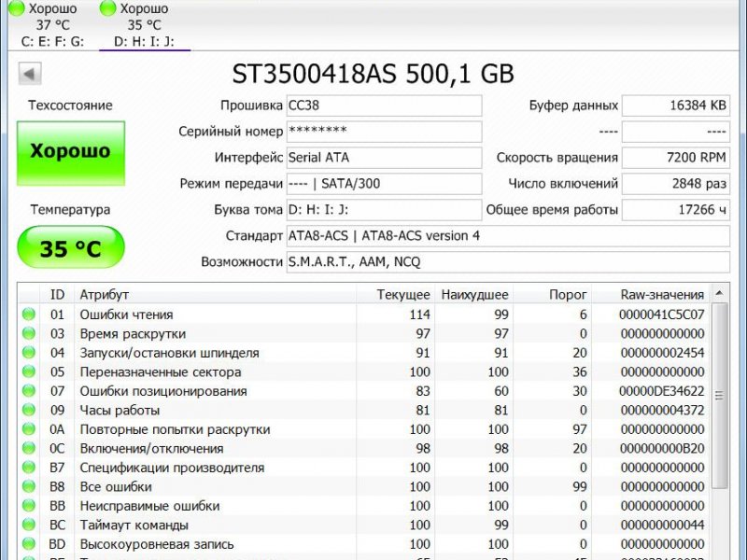Click status dot of Включения/отключения row

coord(29,448)
